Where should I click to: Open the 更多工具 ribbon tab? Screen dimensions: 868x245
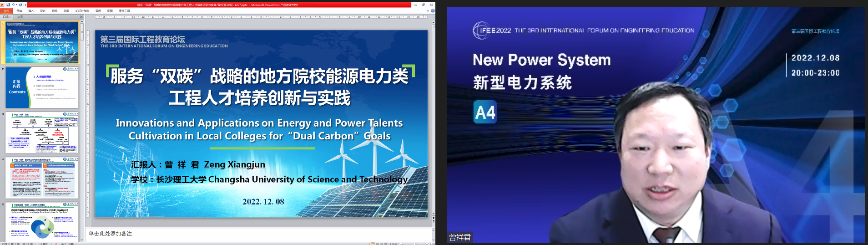tap(125, 11)
